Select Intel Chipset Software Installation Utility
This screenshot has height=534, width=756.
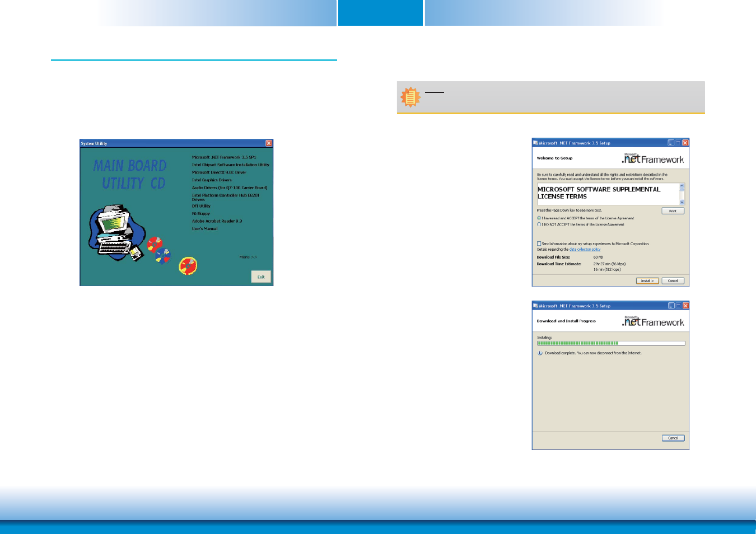click(x=231, y=165)
